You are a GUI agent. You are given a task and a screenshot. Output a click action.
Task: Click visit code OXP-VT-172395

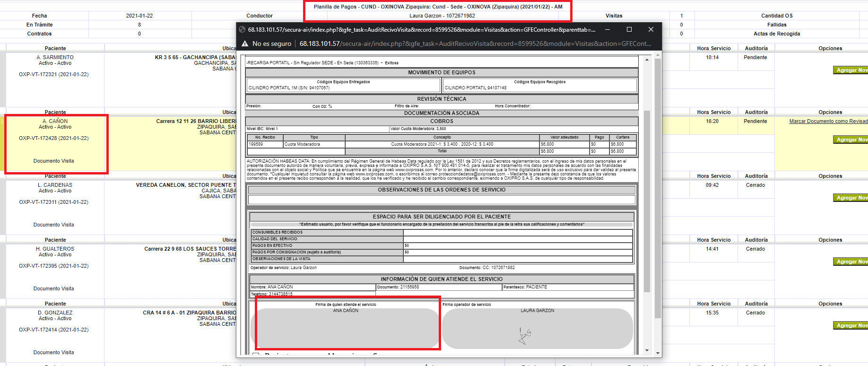click(53, 266)
